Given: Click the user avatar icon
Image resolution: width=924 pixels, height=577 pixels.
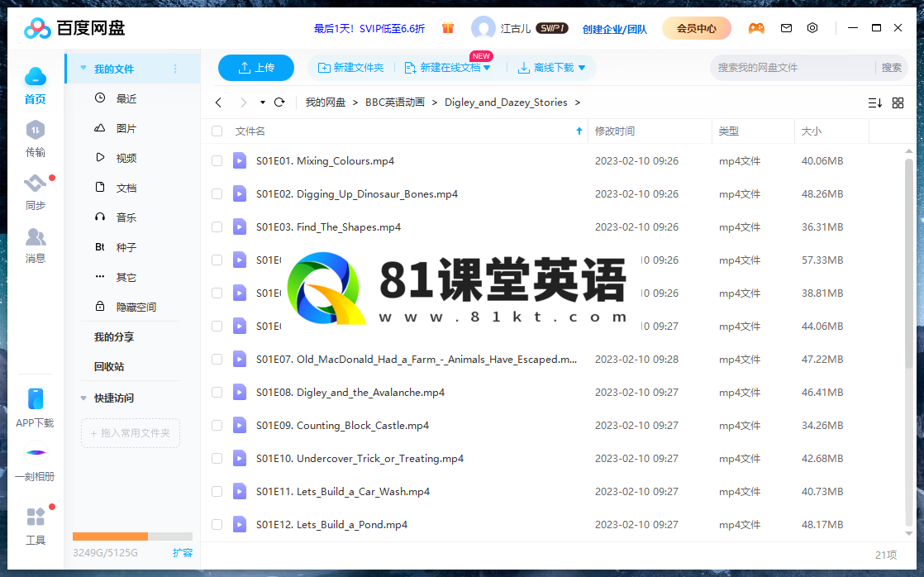Looking at the screenshot, I should pyautogui.click(x=483, y=28).
